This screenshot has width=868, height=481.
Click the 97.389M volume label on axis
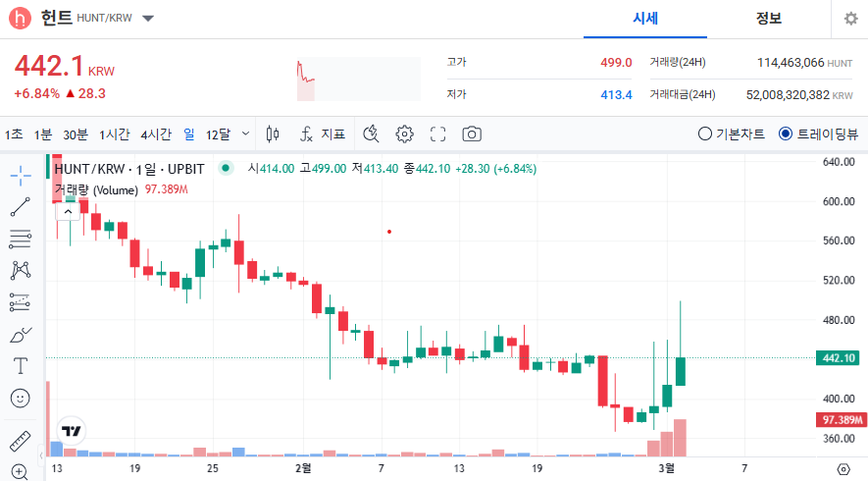(x=842, y=420)
